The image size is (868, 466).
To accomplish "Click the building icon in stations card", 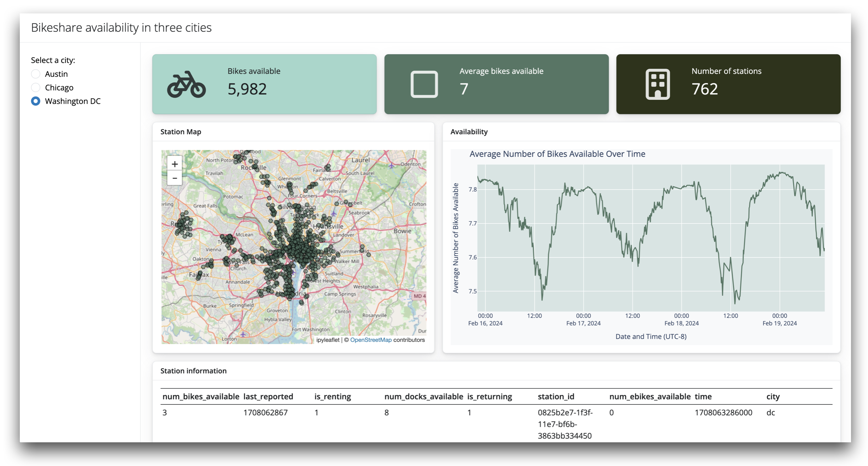I will click(x=657, y=85).
